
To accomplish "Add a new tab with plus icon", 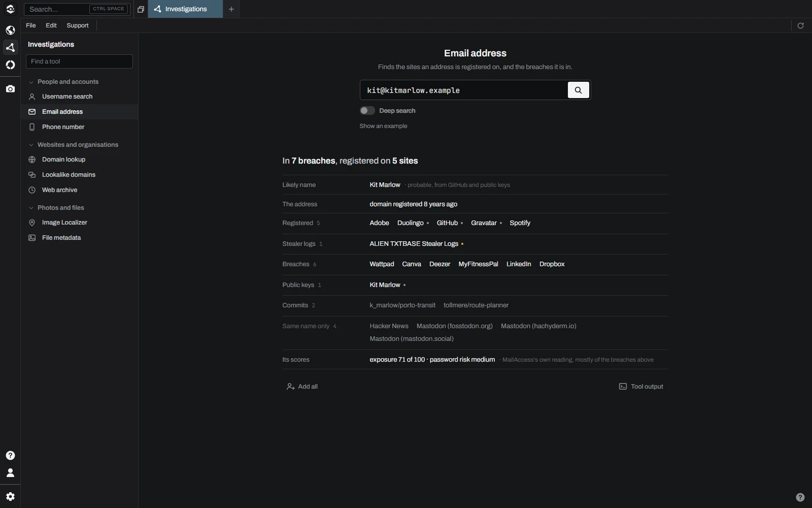I will (231, 9).
